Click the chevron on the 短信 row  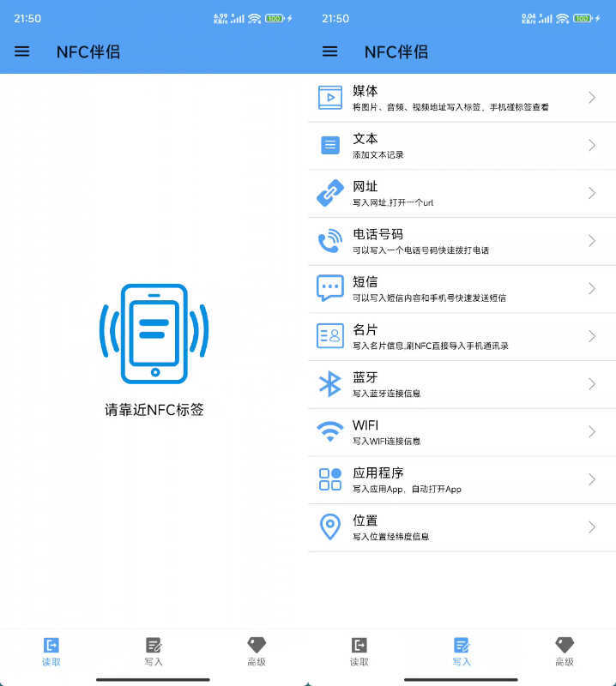coord(592,288)
